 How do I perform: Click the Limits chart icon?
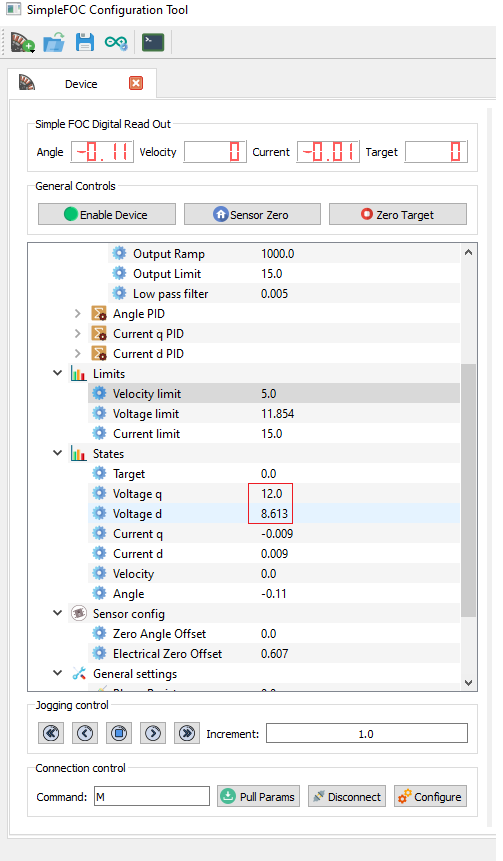coord(79,374)
